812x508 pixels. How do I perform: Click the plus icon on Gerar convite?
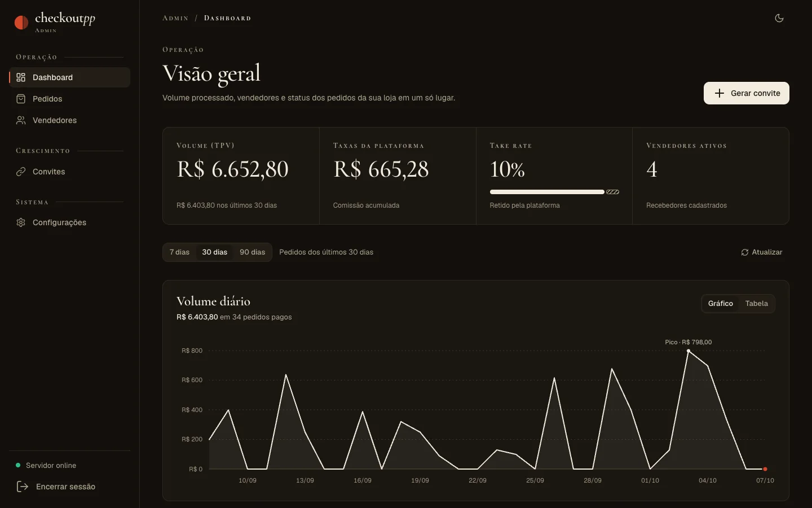pos(720,93)
